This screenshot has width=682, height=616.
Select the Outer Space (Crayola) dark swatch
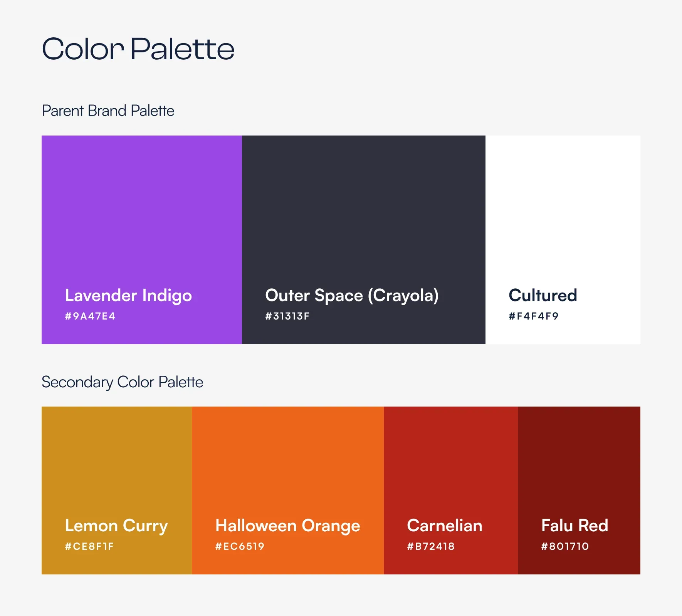click(364, 239)
